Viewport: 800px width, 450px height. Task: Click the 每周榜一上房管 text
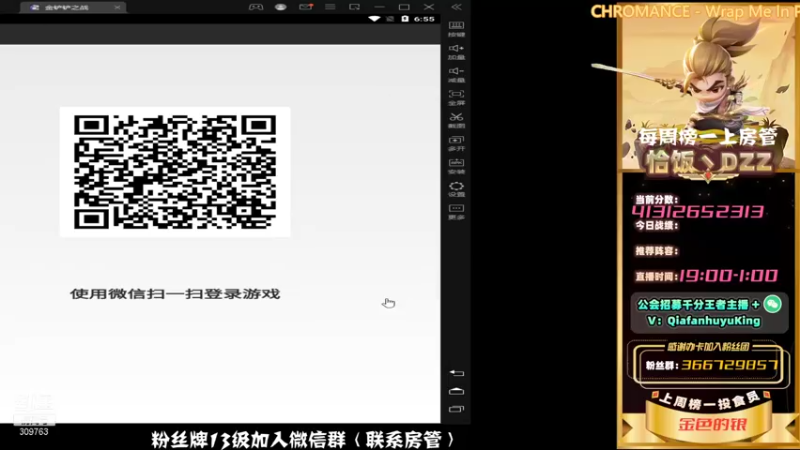coord(708,136)
